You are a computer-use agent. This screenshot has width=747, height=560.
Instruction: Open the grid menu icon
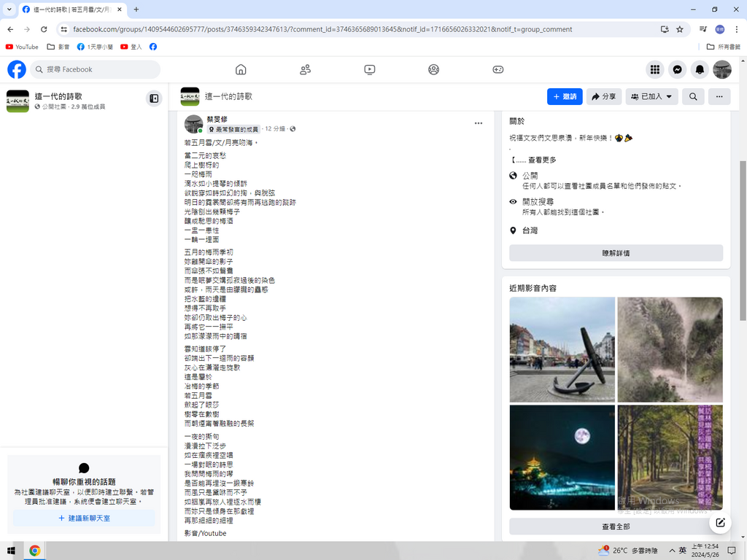point(655,69)
